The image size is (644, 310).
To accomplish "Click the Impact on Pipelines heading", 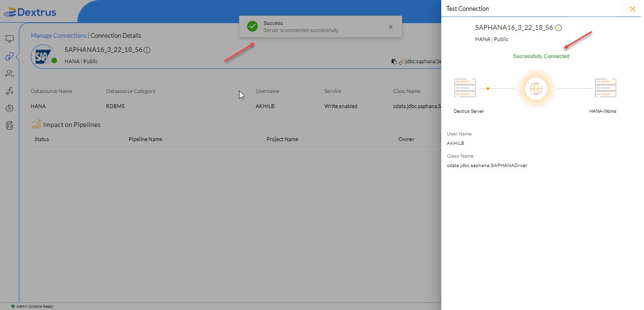I will [x=72, y=125].
